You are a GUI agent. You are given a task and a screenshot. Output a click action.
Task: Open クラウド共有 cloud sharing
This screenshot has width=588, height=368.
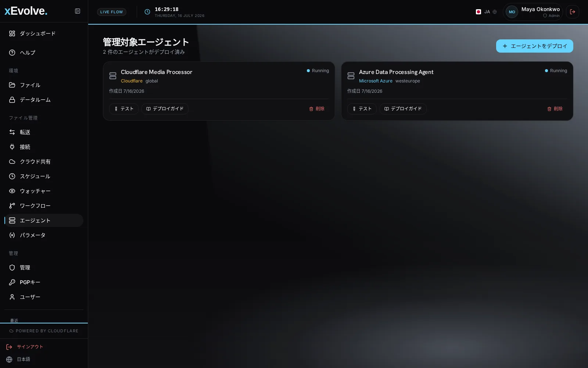coord(44,162)
